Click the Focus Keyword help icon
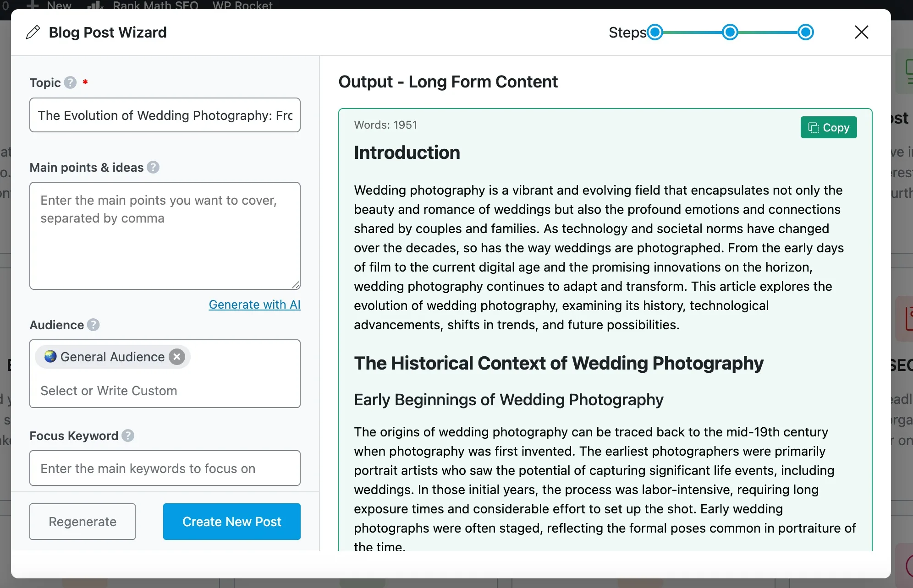The image size is (913, 588). pyautogui.click(x=128, y=436)
